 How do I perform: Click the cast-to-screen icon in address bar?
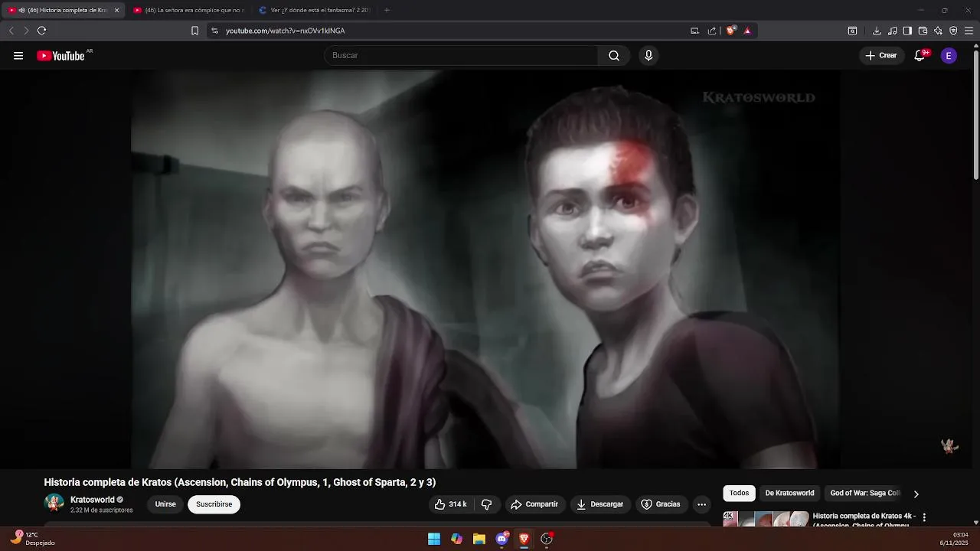694,31
